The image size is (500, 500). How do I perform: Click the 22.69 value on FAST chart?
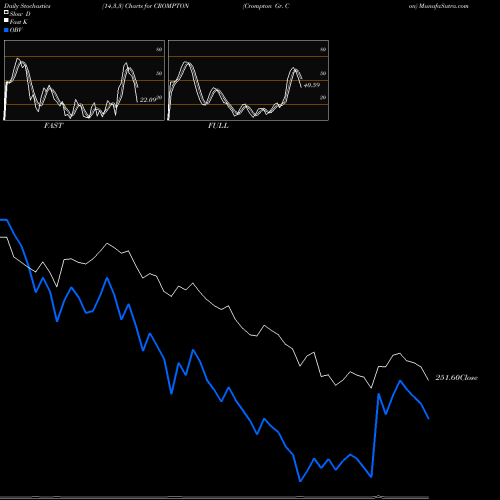[x=148, y=100]
